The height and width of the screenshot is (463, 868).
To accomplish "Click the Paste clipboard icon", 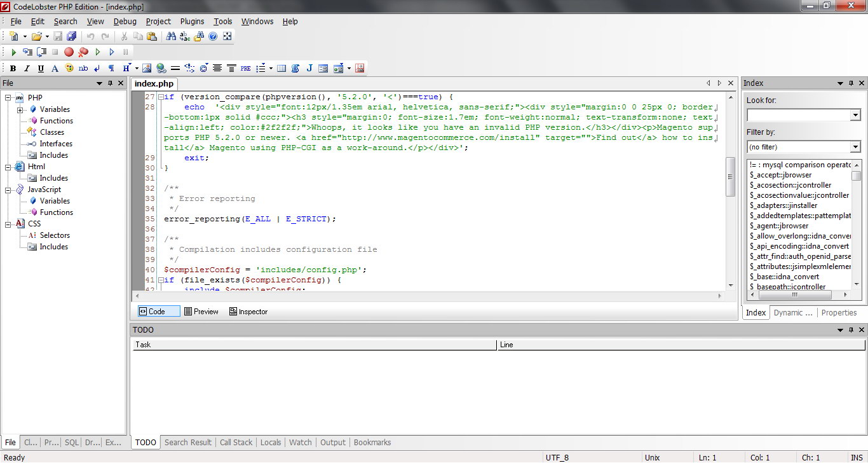I will coord(151,36).
